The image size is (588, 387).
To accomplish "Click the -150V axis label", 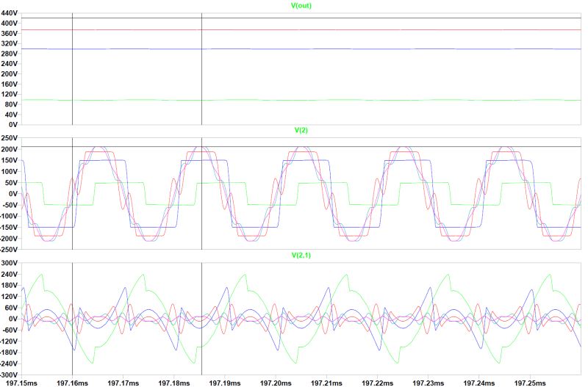I will click(x=9, y=228).
